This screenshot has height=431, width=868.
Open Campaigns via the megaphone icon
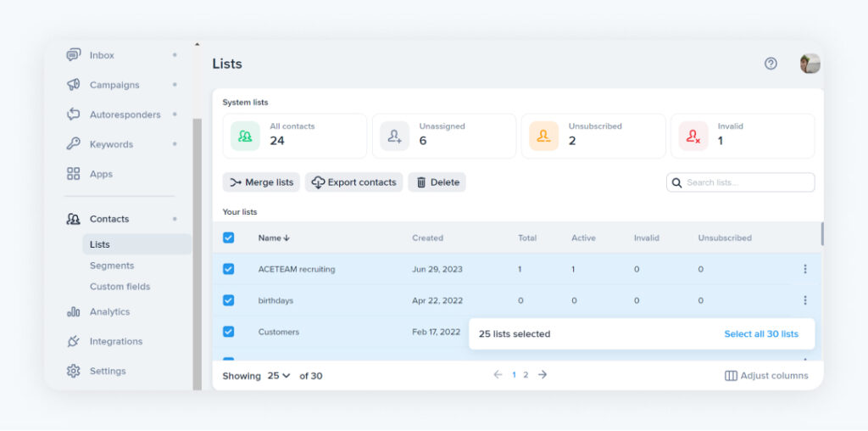tap(74, 85)
